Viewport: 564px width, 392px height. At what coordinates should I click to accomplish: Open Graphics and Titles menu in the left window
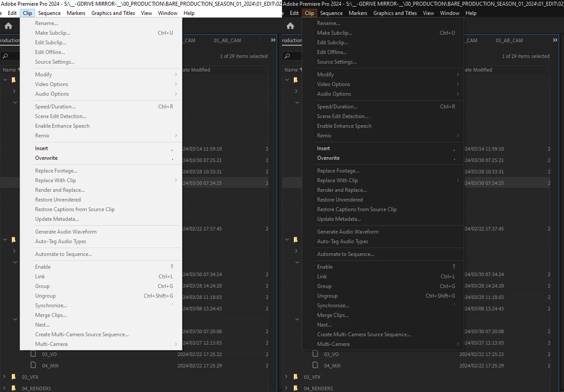click(113, 13)
